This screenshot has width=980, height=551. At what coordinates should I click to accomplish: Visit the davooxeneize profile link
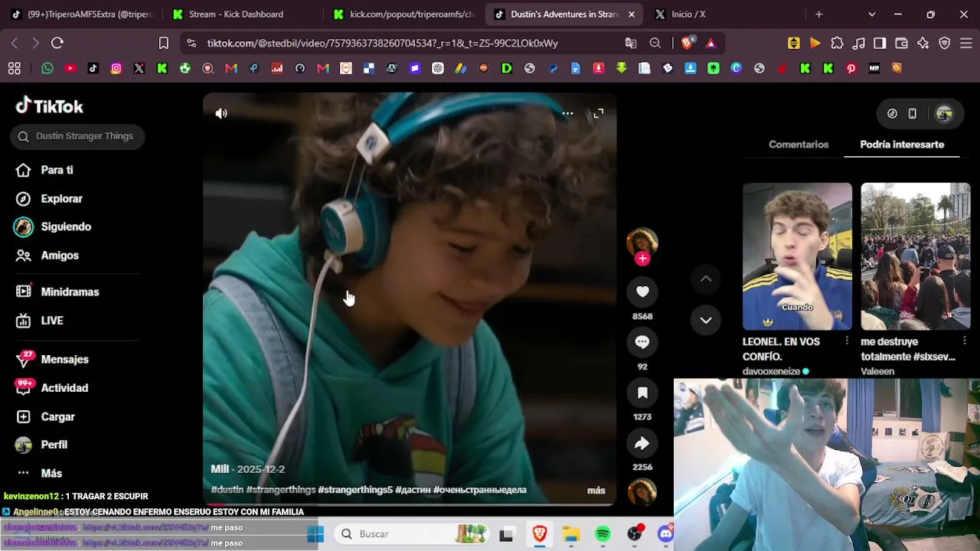click(771, 371)
